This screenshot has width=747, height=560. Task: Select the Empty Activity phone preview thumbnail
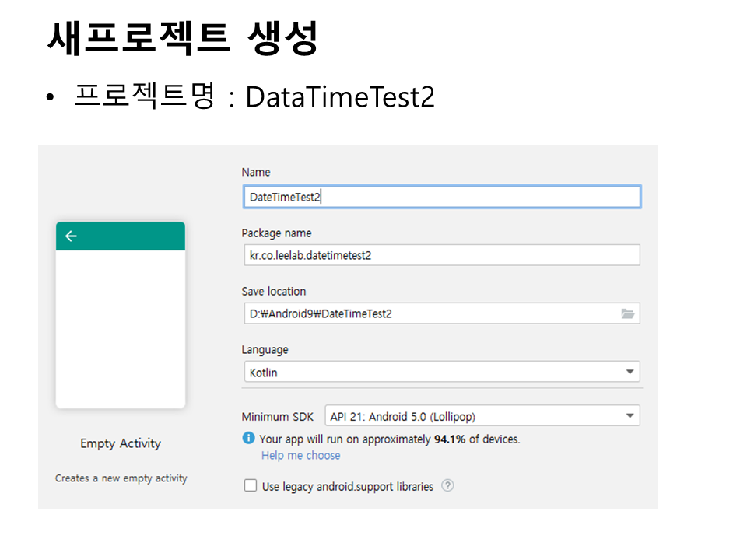click(x=121, y=327)
